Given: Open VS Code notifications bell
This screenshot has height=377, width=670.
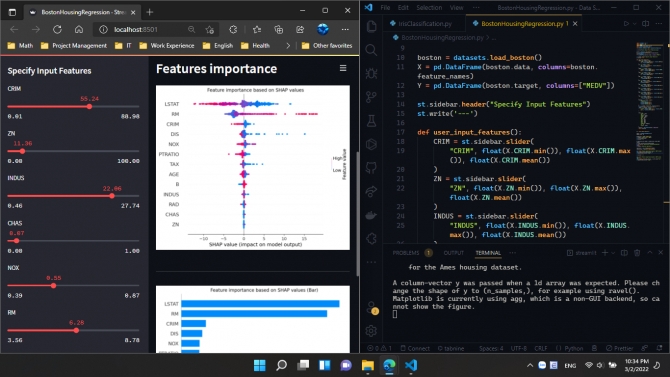Looking at the screenshot, I should click(x=659, y=348).
